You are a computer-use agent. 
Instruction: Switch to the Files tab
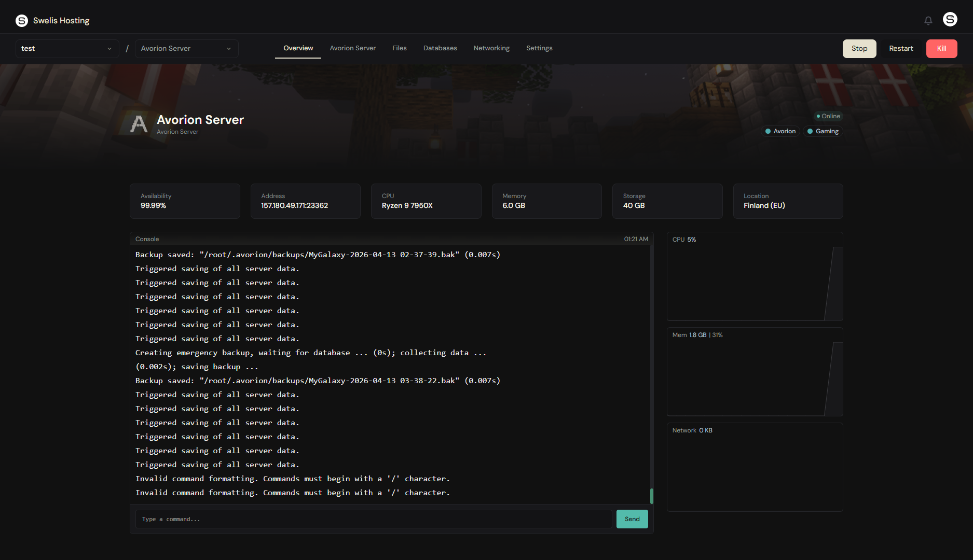[x=399, y=48]
